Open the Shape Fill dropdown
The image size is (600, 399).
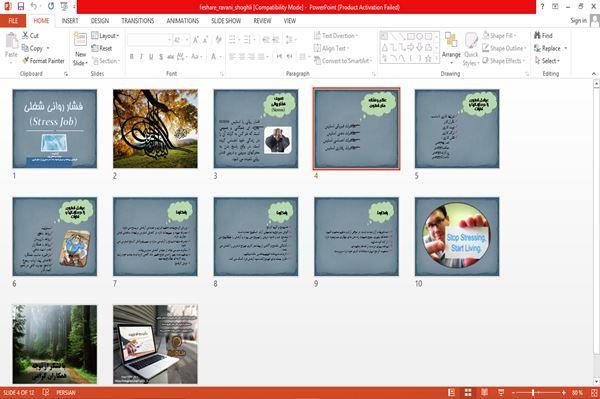[499, 36]
